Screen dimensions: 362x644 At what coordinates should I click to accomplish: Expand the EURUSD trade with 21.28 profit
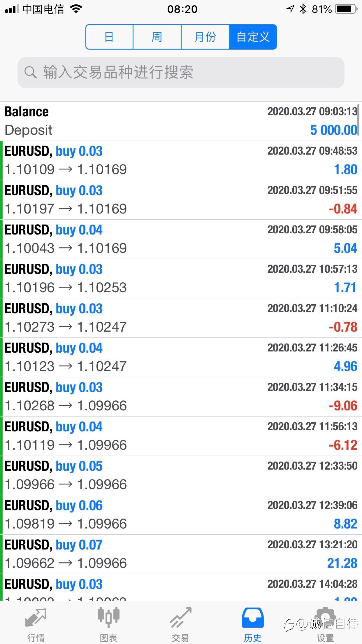181,554
